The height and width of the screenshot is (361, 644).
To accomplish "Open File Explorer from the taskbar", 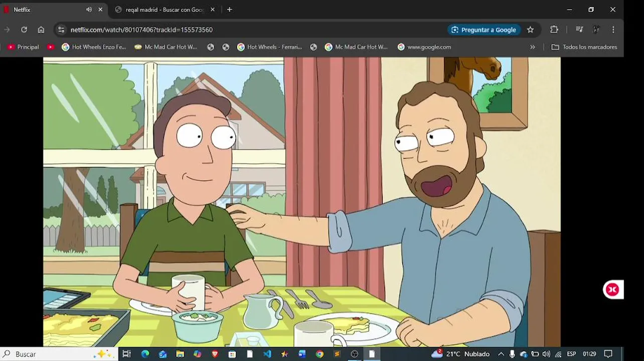I will click(180, 354).
